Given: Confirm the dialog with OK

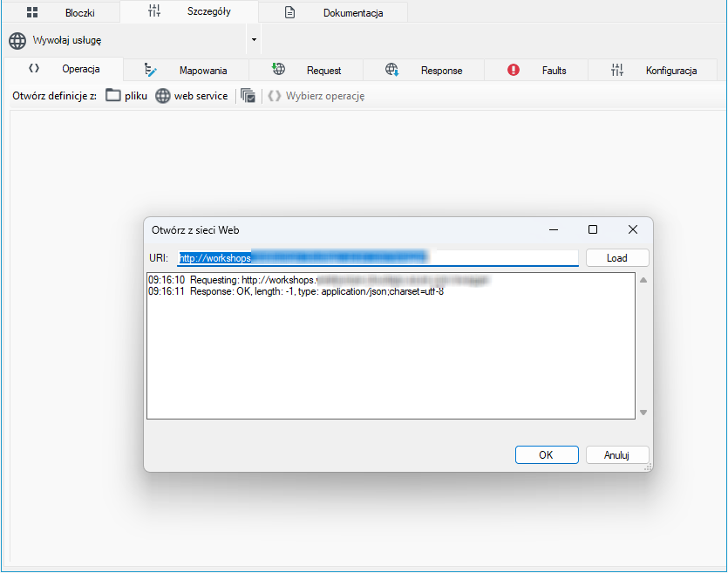Looking at the screenshot, I should pyautogui.click(x=547, y=455).
